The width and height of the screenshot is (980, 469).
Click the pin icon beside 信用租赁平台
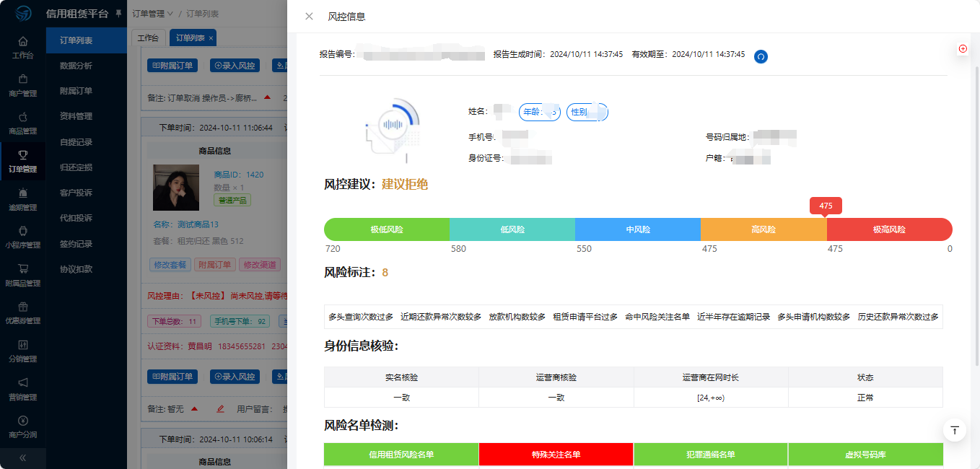pyautogui.click(x=118, y=14)
